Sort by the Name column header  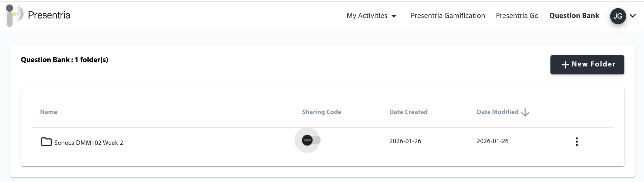click(x=49, y=112)
